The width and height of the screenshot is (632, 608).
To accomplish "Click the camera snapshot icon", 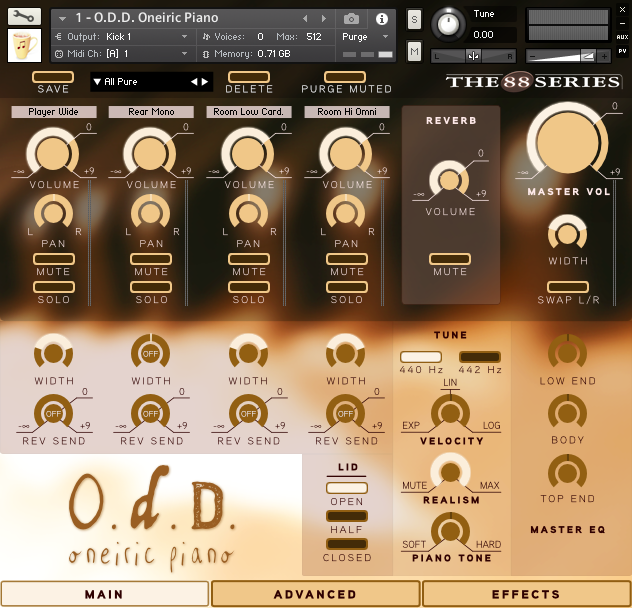I will point(351,18).
